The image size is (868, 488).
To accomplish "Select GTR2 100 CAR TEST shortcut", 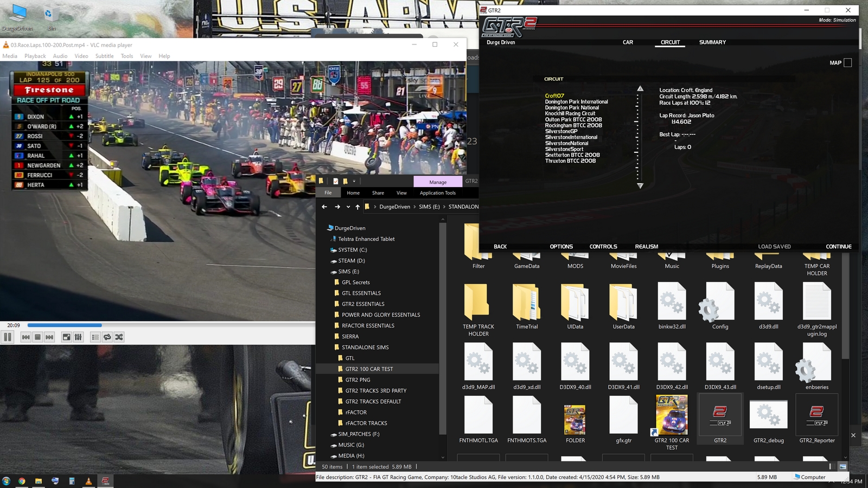I will pos(672,422).
